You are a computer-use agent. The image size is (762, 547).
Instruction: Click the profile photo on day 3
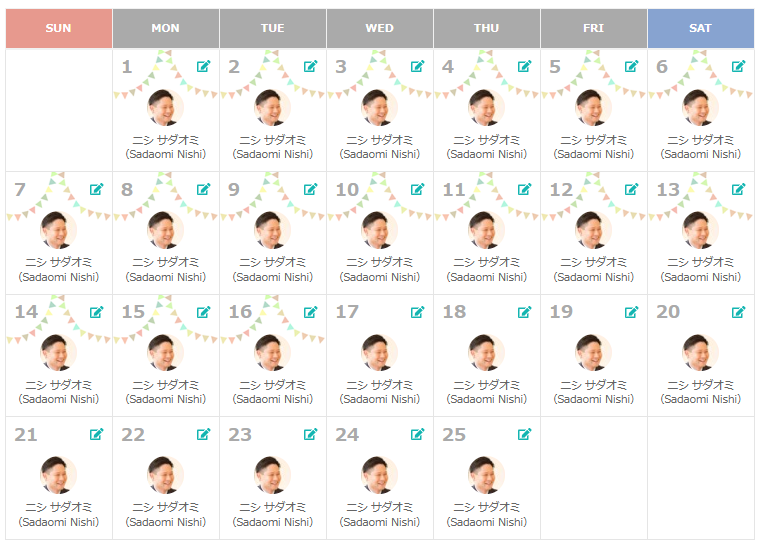tap(380, 108)
